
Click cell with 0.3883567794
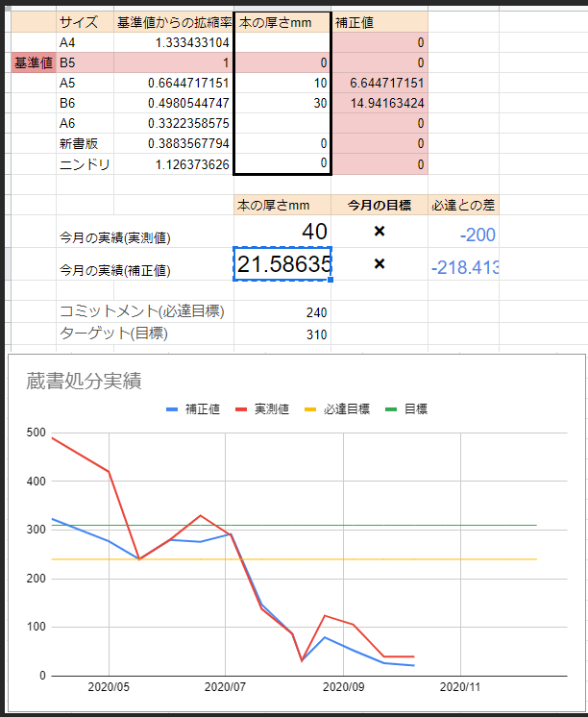(x=174, y=143)
